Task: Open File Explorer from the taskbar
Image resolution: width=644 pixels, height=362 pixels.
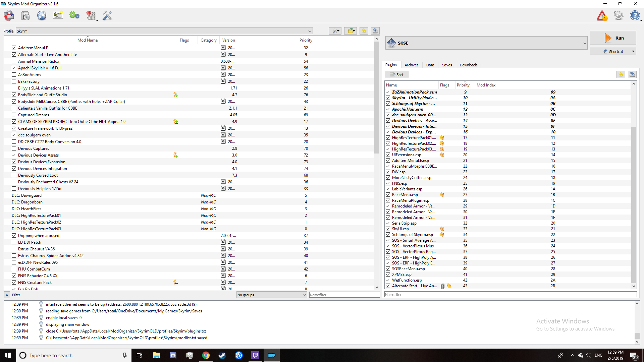Action: pos(157,355)
